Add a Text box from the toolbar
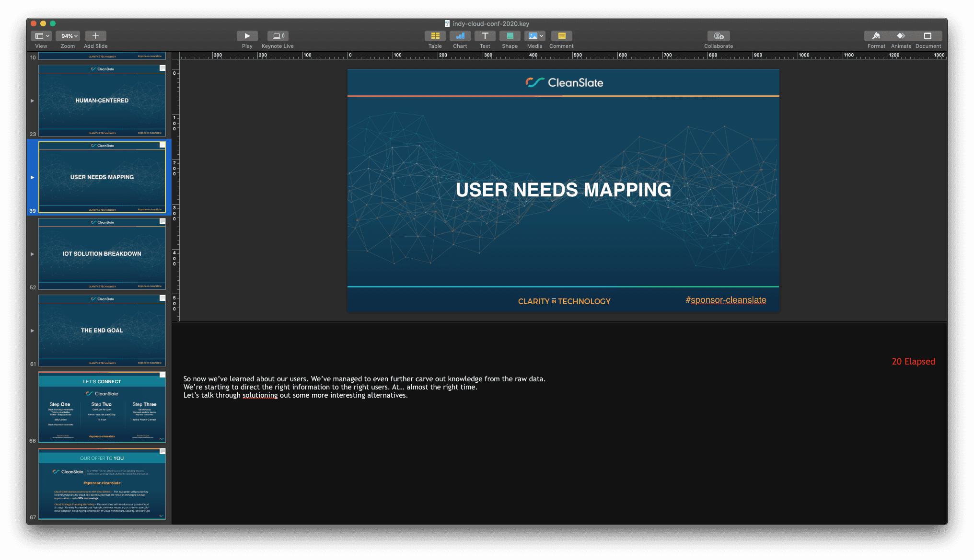The height and width of the screenshot is (560, 974). click(x=485, y=36)
